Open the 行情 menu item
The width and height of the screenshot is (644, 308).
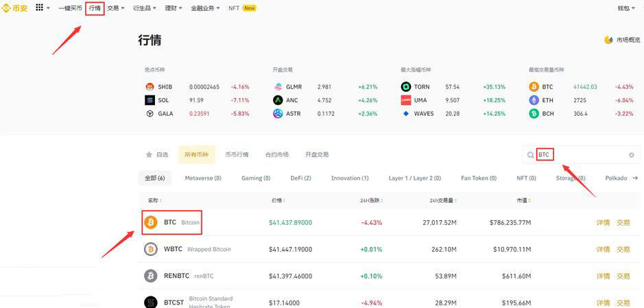(x=95, y=8)
